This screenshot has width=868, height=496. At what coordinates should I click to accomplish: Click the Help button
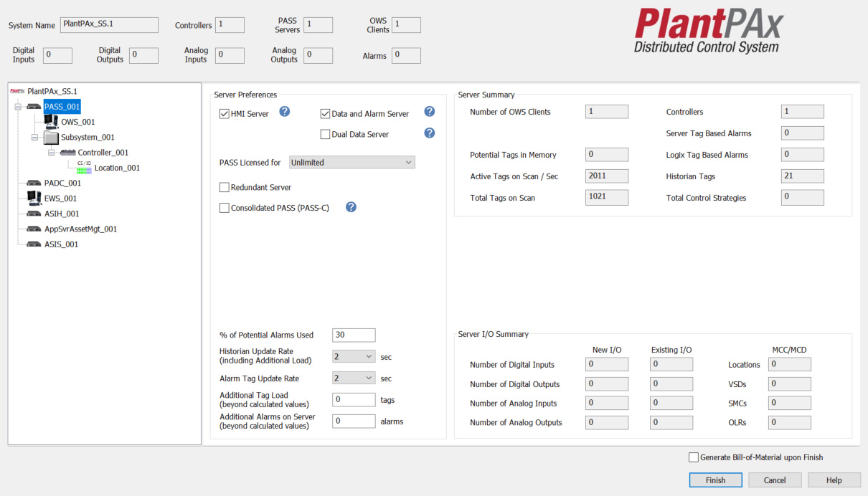point(834,480)
